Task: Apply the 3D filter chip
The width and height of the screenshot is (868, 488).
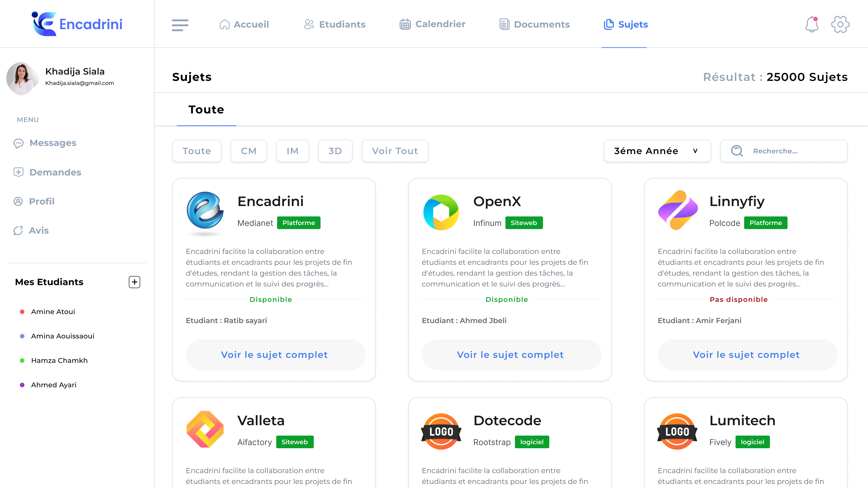Action: click(x=335, y=151)
